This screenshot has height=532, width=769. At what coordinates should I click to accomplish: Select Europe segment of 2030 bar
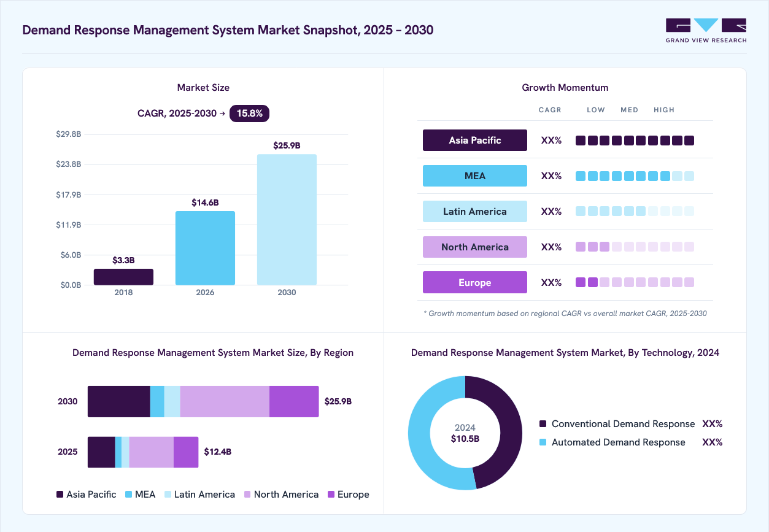(294, 402)
